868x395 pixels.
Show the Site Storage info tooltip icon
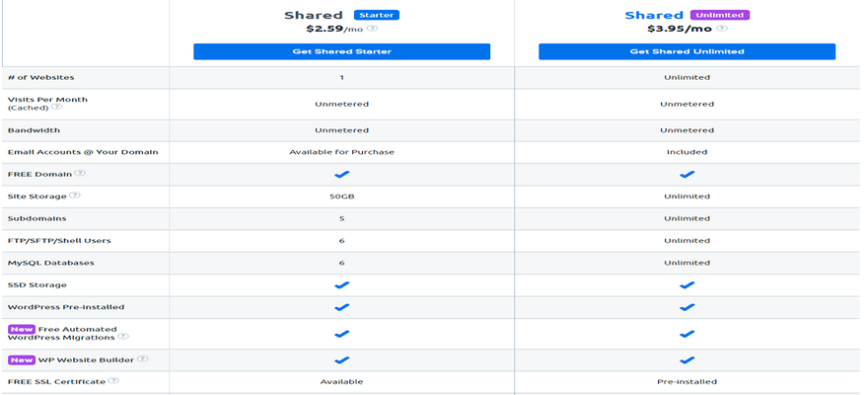pos(75,196)
